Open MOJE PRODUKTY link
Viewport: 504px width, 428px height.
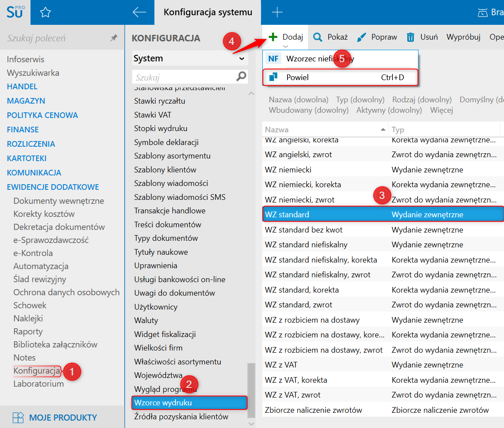pos(63,418)
